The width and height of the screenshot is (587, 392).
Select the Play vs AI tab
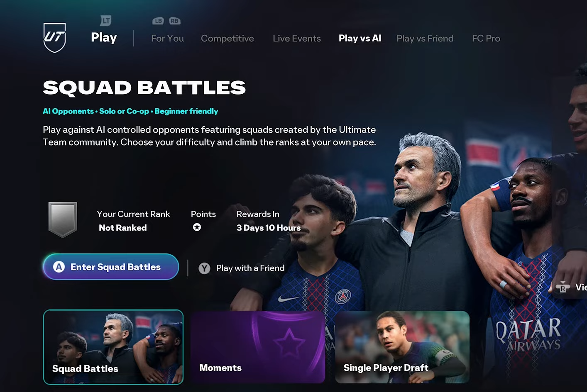(x=360, y=38)
